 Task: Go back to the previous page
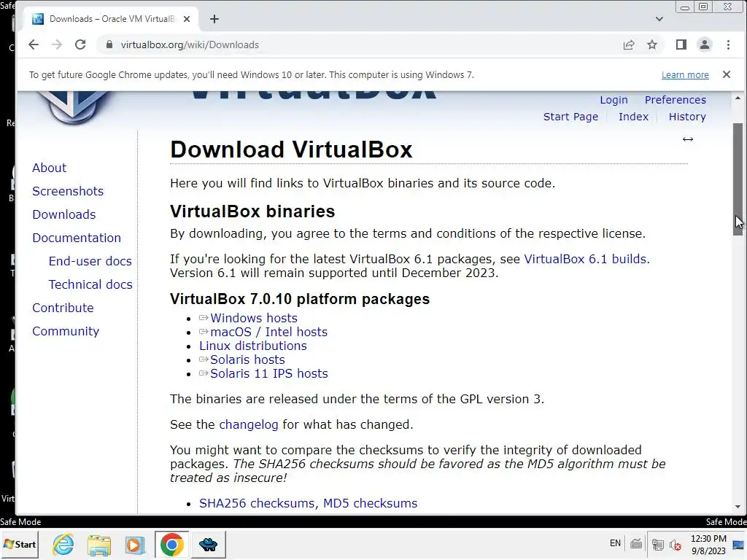34,44
